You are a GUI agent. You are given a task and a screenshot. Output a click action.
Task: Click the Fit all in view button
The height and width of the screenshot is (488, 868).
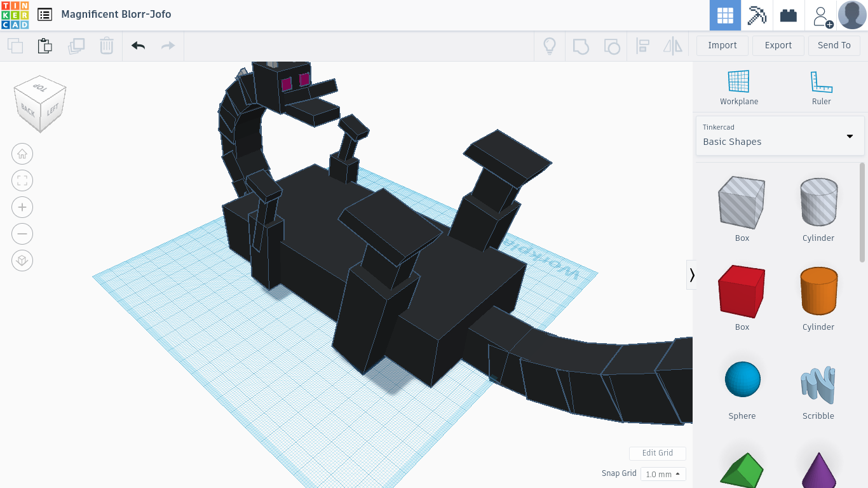(22, 180)
